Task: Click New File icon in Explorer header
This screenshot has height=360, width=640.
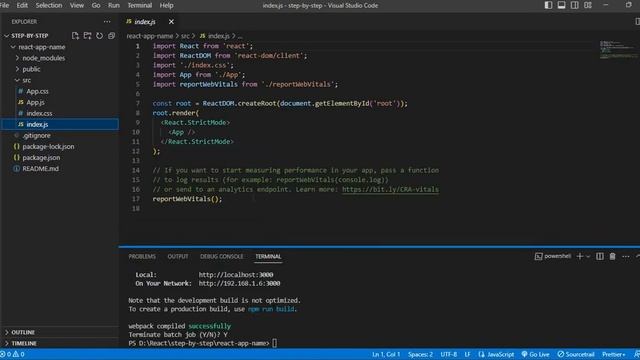Action: 75,36
